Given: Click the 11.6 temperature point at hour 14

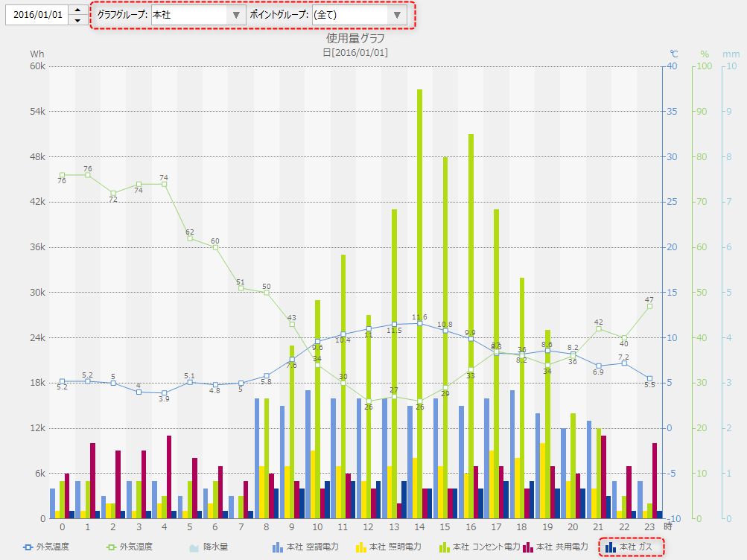Looking at the screenshot, I should tap(420, 323).
